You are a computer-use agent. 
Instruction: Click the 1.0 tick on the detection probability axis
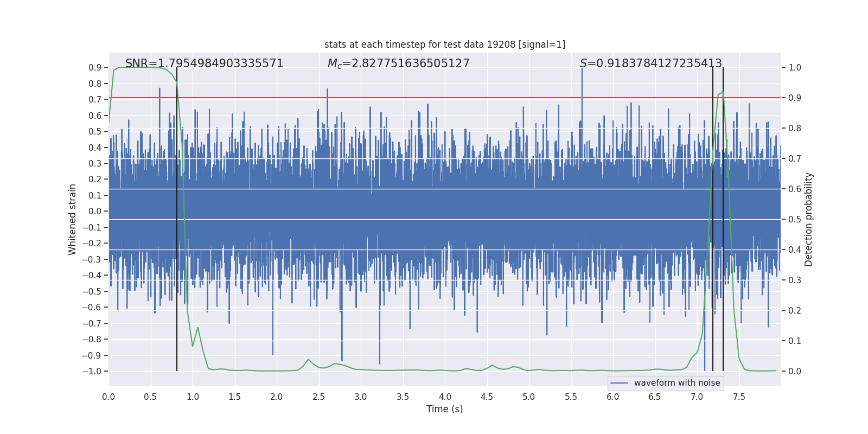pos(795,68)
